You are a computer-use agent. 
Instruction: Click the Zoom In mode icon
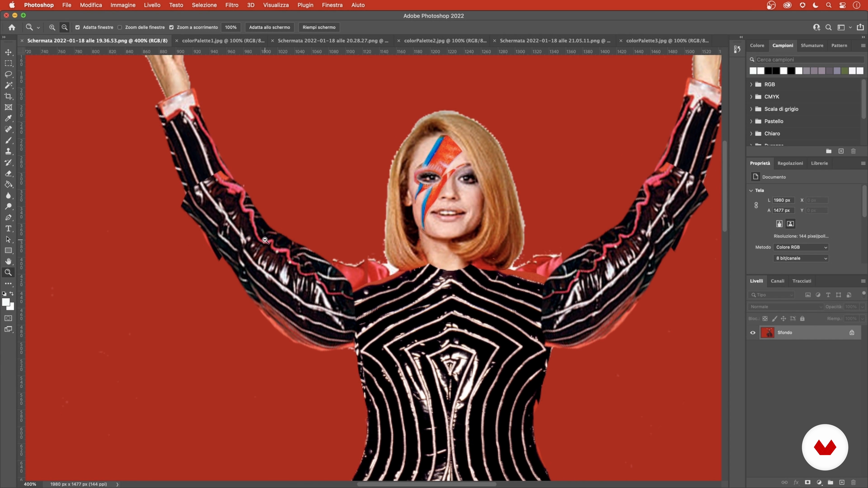coord(52,27)
